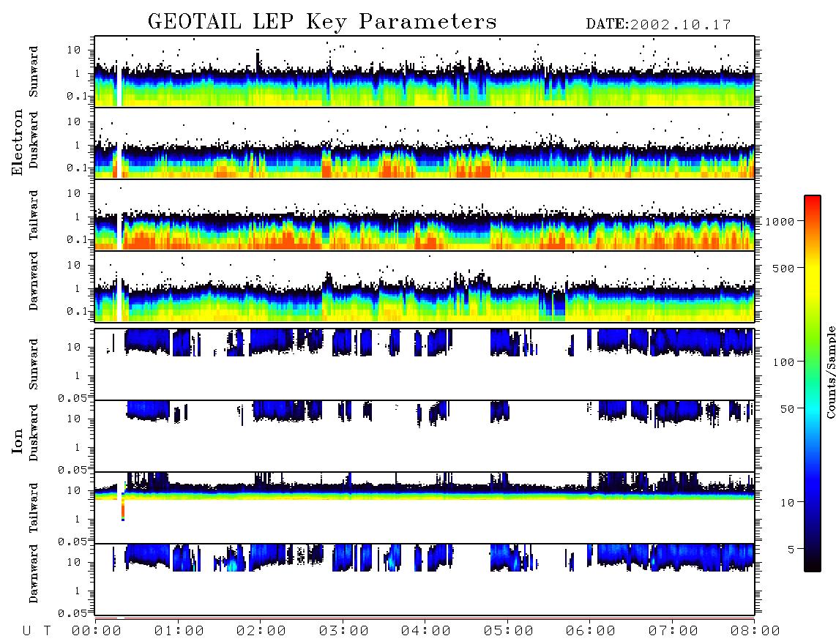Click the "5" colorbar tick label
This screenshot has height=644, width=836.
pyautogui.click(x=791, y=549)
